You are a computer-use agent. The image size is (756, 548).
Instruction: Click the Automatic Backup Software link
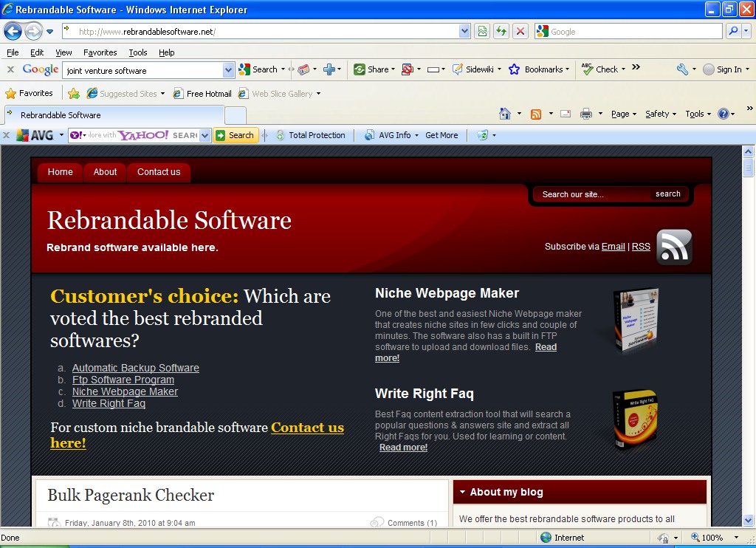click(136, 368)
